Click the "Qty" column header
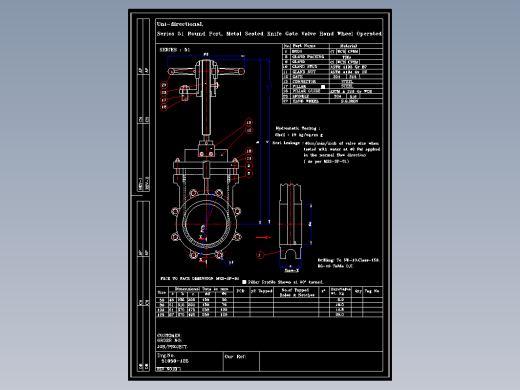The width and height of the screenshot is (520, 390). (358, 291)
